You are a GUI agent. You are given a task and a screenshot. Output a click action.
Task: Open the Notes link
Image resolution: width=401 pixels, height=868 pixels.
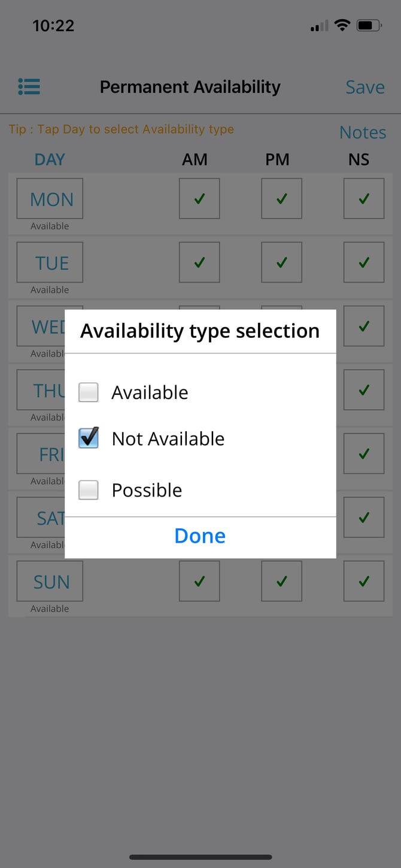363,132
